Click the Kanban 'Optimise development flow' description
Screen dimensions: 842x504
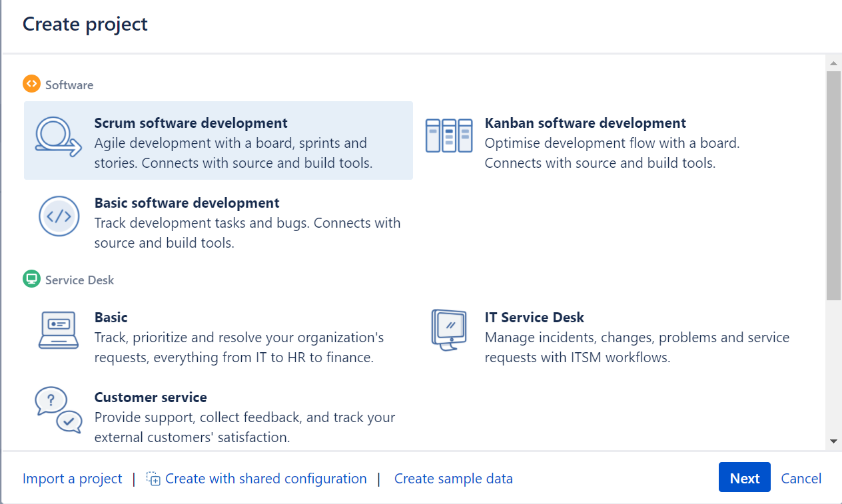click(612, 153)
